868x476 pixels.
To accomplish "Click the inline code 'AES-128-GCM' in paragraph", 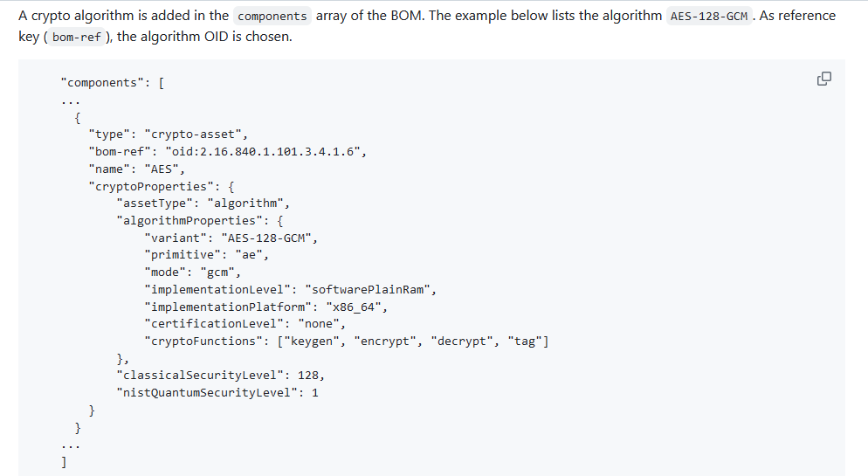I will click(708, 16).
